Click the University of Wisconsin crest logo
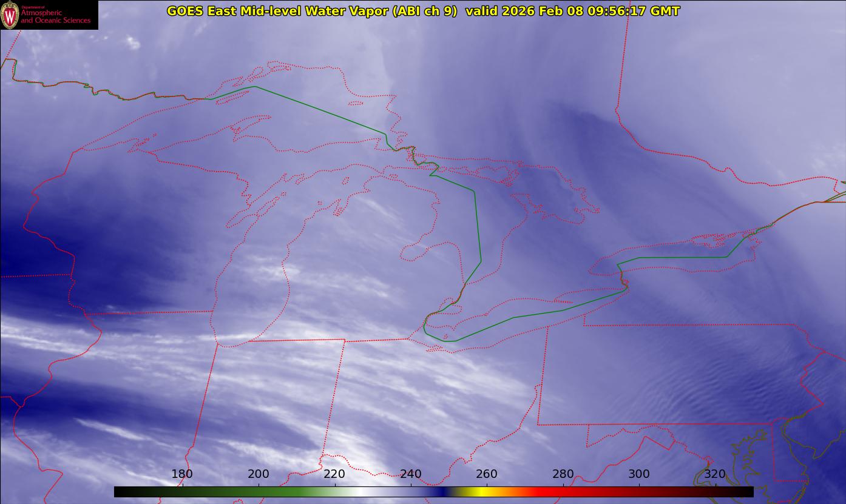846x504 pixels. pos(10,15)
